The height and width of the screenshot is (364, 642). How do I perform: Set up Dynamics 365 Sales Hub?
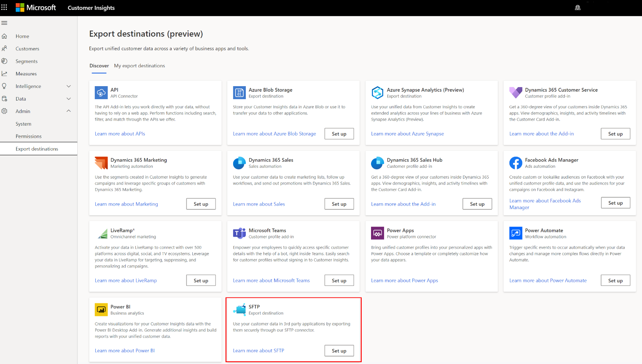point(477,204)
